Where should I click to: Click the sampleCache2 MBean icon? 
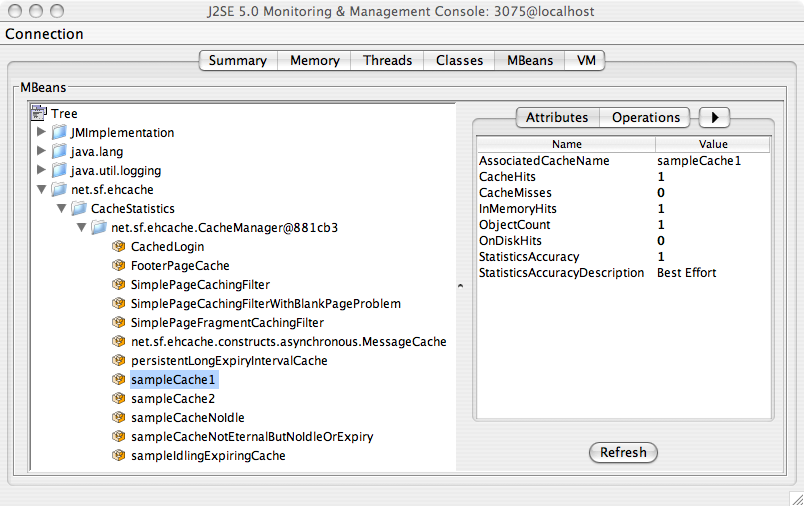coord(118,398)
